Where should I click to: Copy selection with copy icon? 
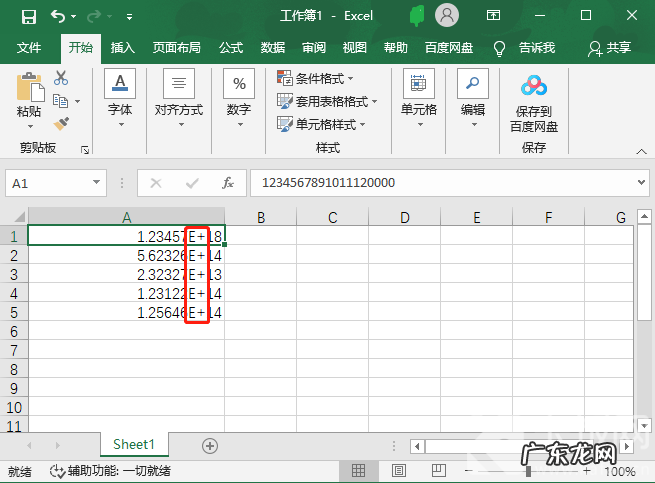pos(61,101)
